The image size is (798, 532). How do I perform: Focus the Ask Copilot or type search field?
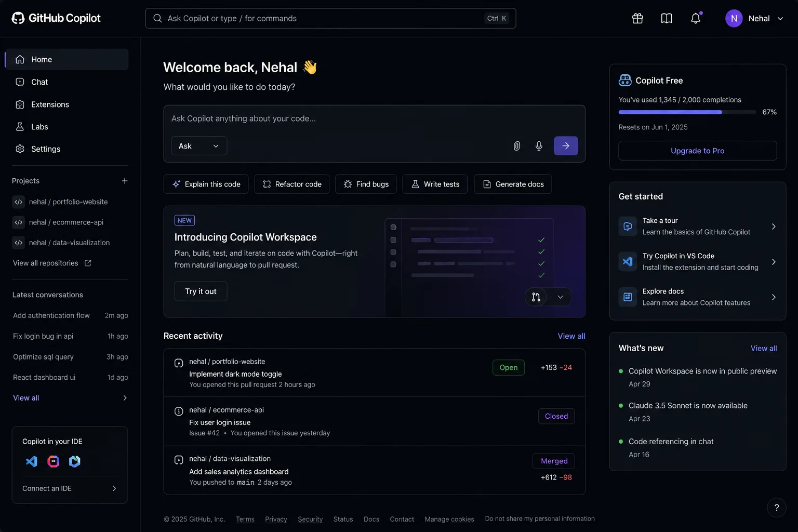point(330,18)
